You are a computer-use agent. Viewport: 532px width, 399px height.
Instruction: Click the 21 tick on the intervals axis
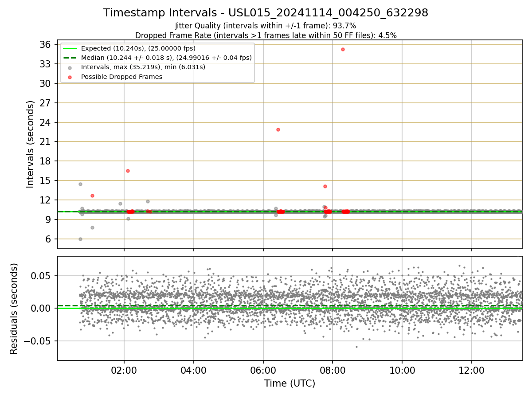46,142
